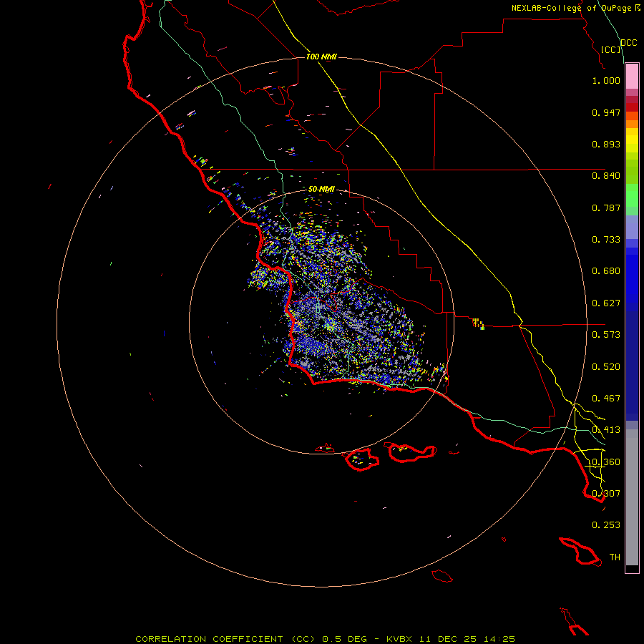Viewport: 644px width, 644px height.
Task: Click the 100 NMI range ring label
Action: click(321, 57)
